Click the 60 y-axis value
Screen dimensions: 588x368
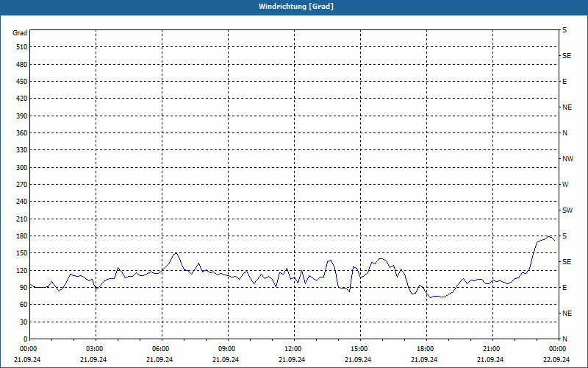24,305
